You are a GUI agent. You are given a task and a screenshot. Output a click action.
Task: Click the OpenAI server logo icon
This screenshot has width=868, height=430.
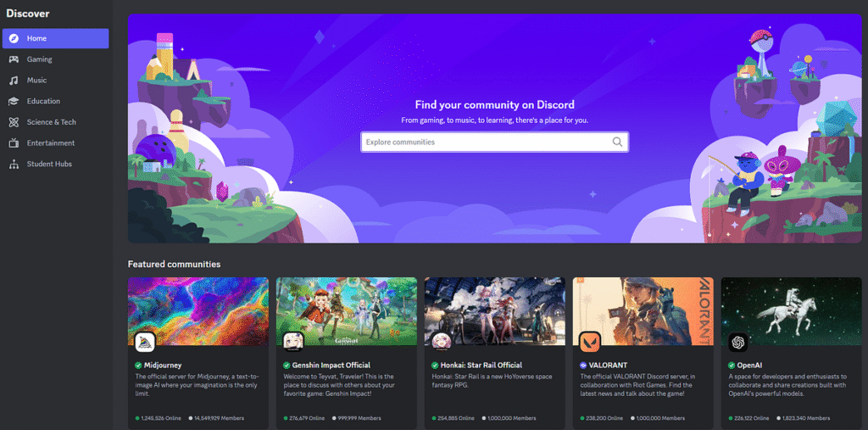click(x=738, y=342)
